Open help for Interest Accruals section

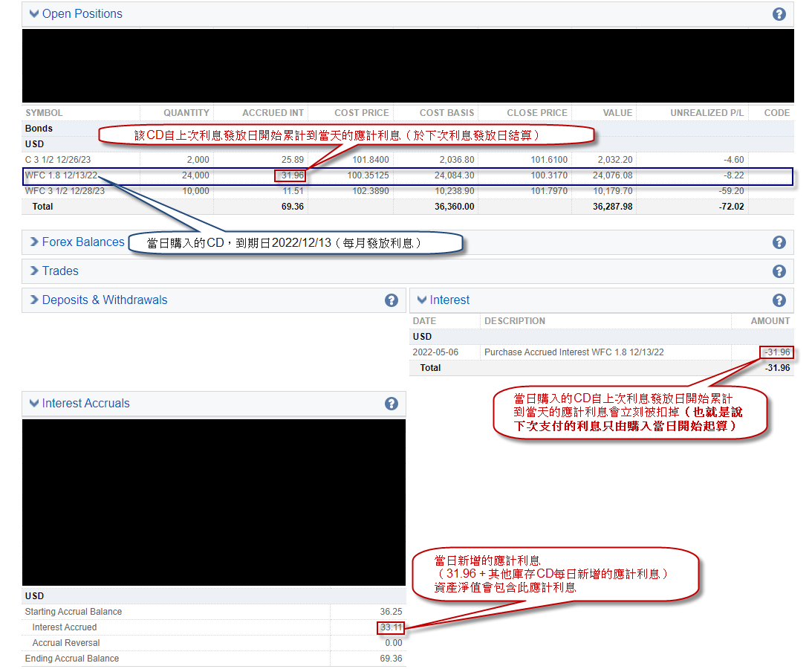392,404
